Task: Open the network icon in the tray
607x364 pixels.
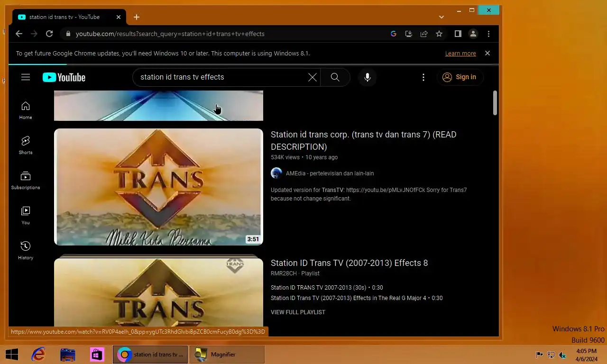Action: point(551,355)
